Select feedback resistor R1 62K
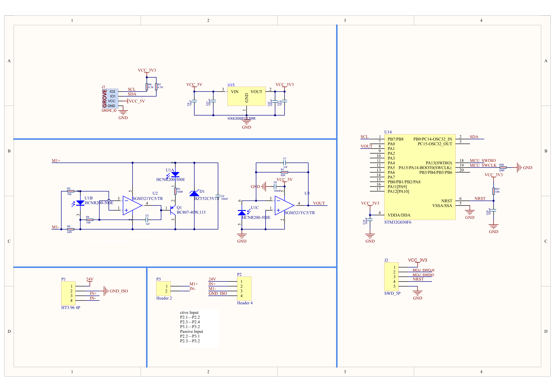 coord(285,172)
